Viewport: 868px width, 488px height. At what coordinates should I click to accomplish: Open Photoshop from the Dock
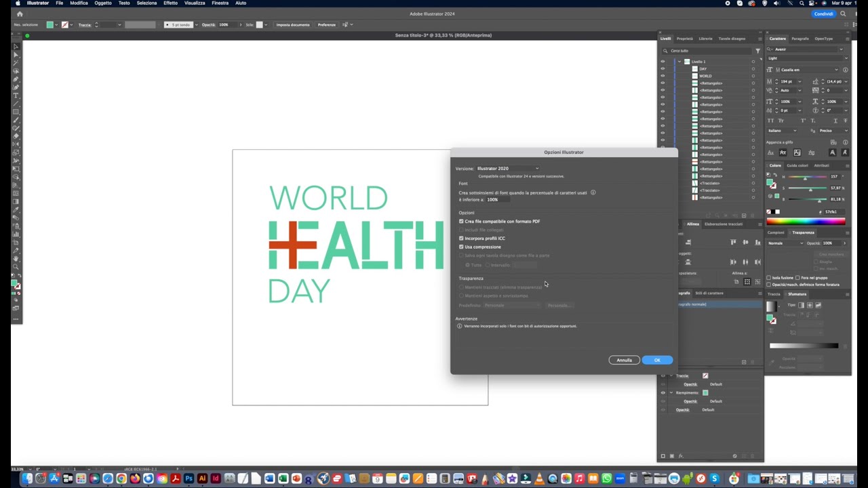point(189,479)
